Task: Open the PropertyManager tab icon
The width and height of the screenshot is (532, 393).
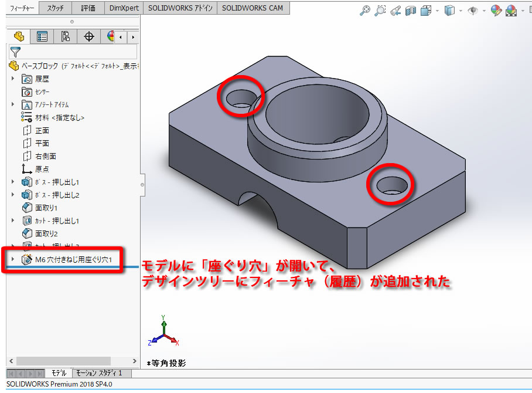Action: point(42,36)
